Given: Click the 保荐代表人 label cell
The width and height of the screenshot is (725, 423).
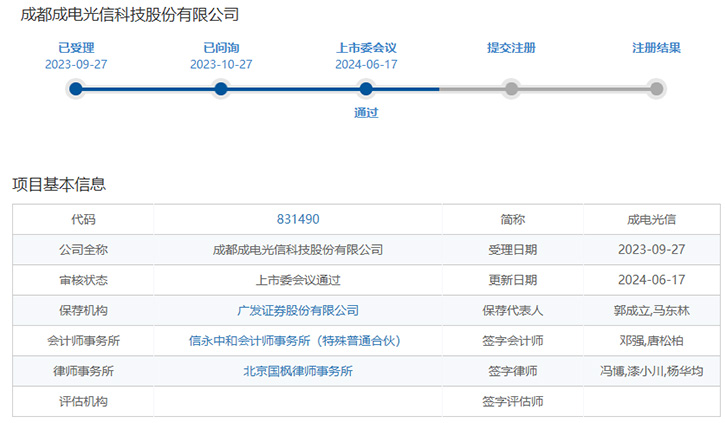Looking at the screenshot, I should pos(513,310).
